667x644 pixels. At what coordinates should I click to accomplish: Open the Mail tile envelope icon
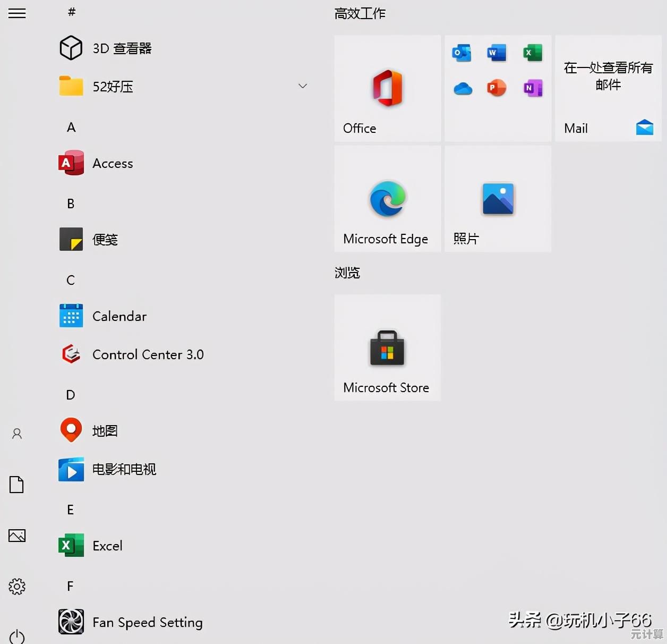645,128
